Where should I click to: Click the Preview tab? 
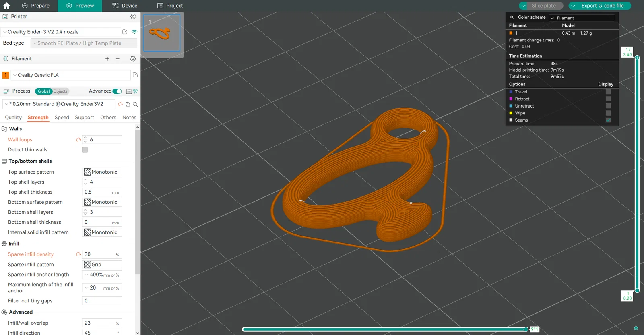(80, 6)
